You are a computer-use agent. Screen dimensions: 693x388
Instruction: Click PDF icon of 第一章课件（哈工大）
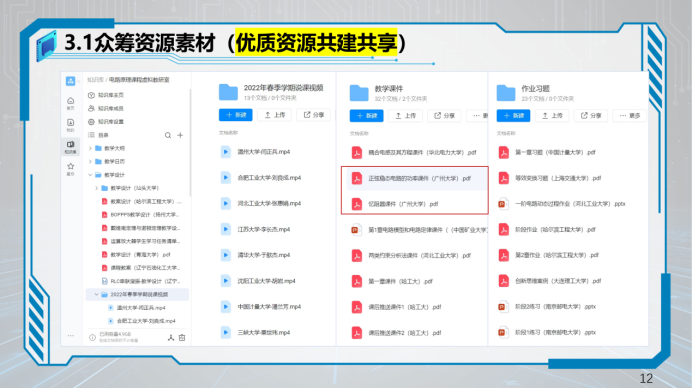[x=357, y=281]
